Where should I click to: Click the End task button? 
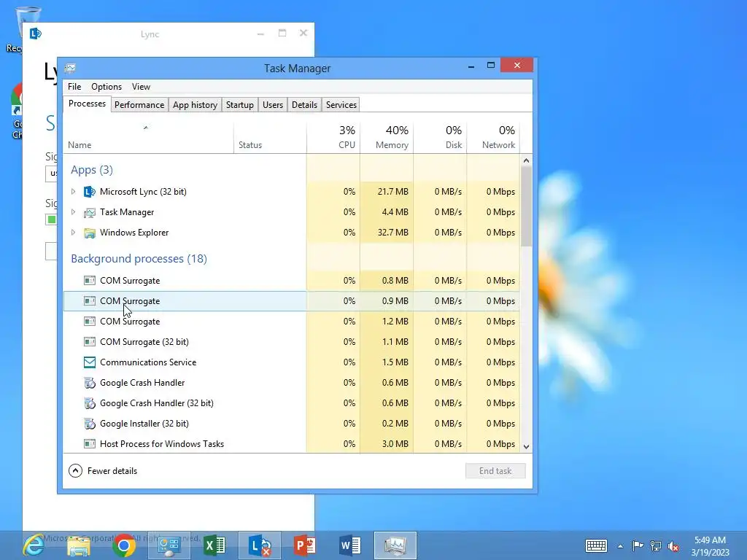point(495,471)
